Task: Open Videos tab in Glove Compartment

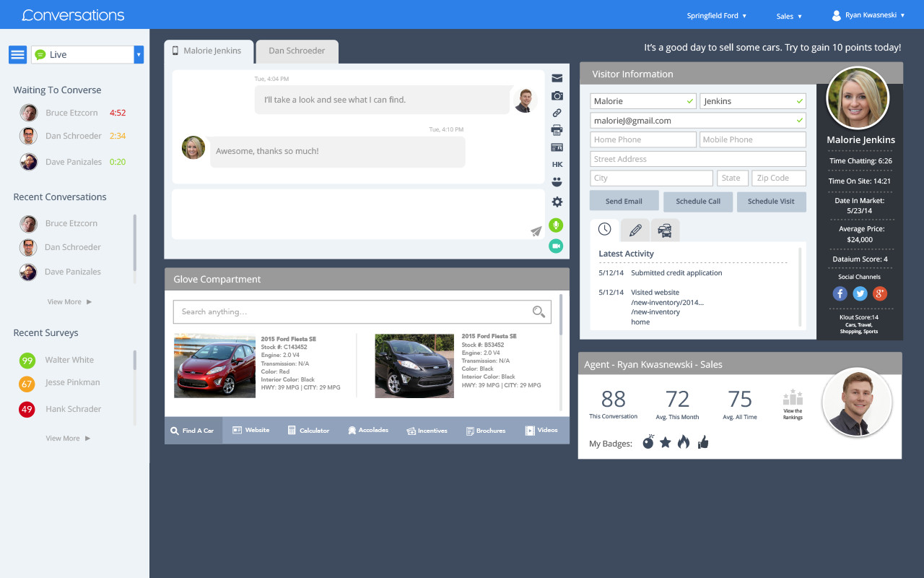Action: [541, 431]
